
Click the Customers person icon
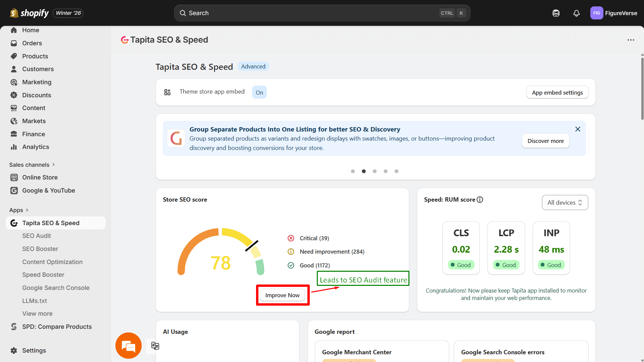[14, 69]
